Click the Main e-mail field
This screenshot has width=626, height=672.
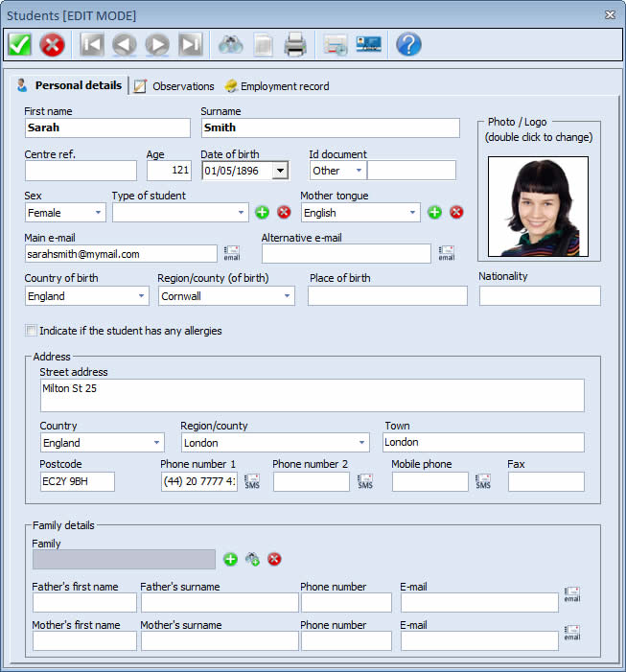coord(121,254)
